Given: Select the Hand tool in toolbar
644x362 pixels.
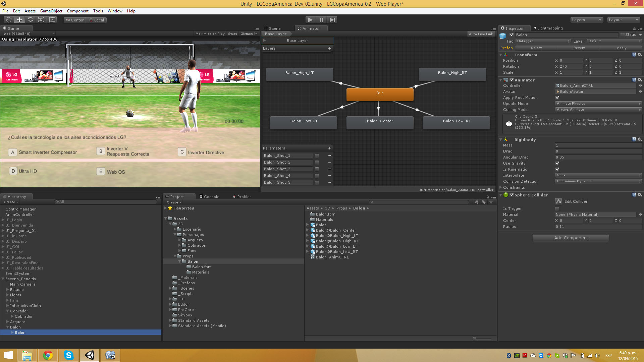Looking at the screenshot, I should pyautogui.click(x=9, y=20).
